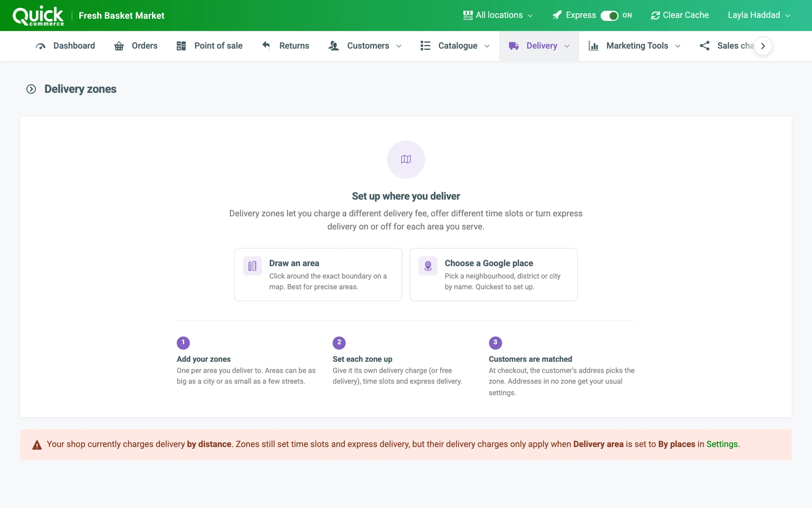
Task: Click the ON label beside Express
Action: (x=627, y=15)
